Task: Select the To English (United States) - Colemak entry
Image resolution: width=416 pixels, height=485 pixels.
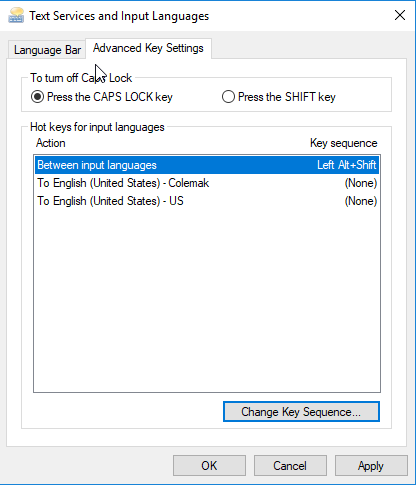Action: coord(207,183)
